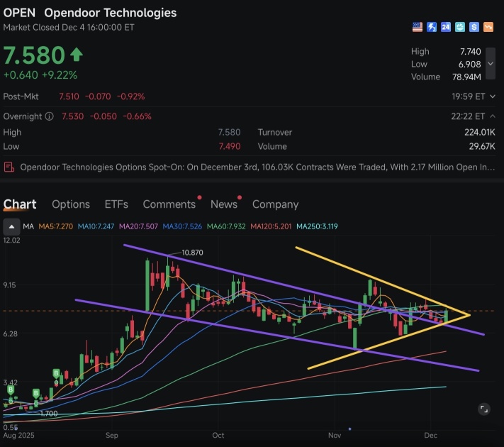Expand Post-Mkt details at 19:59 ET
This screenshot has height=447, width=504.
493,96
